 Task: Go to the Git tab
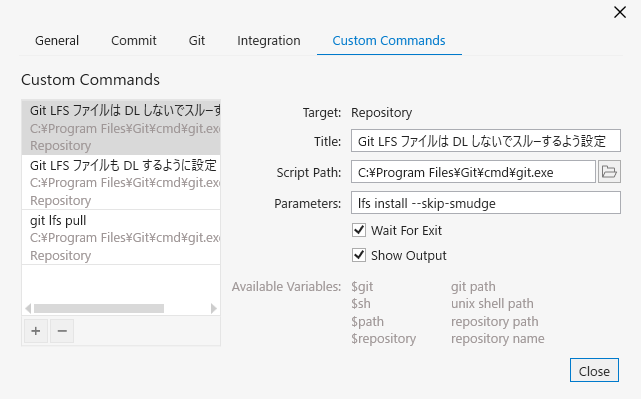pos(197,40)
